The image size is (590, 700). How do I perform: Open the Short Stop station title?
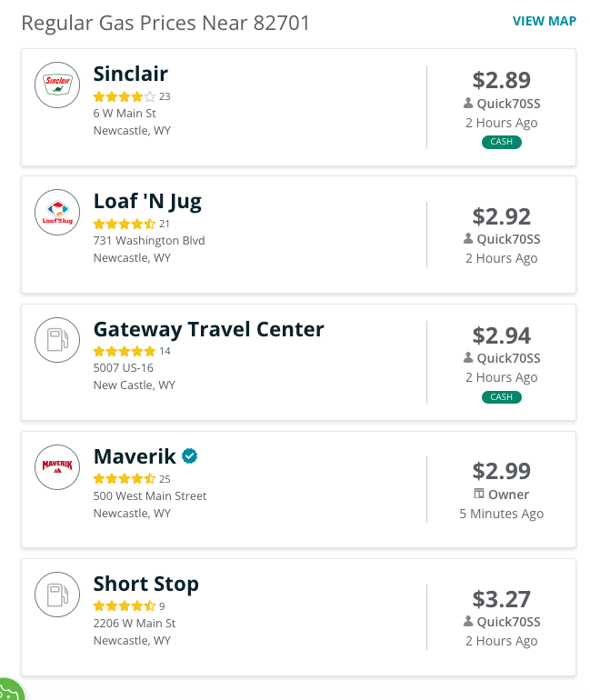point(146,585)
